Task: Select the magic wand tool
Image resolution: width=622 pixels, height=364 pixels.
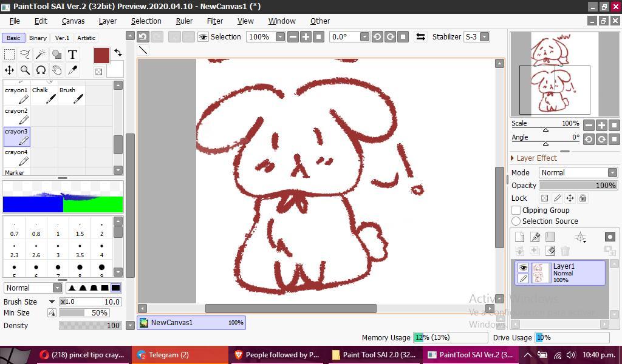Action: (41, 54)
